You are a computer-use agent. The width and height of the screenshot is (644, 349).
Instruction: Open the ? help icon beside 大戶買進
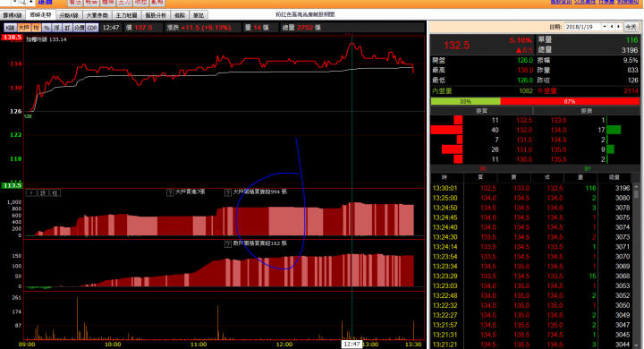pos(170,192)
